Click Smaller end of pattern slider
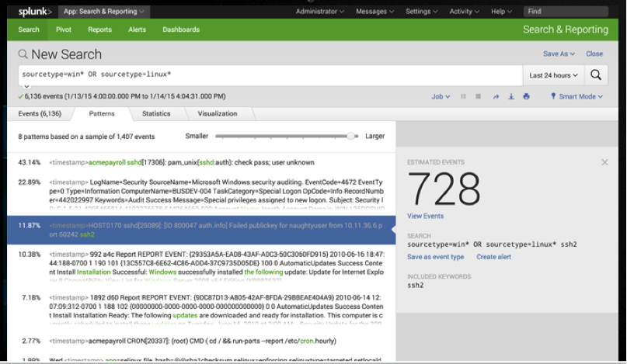 (197, 137)
